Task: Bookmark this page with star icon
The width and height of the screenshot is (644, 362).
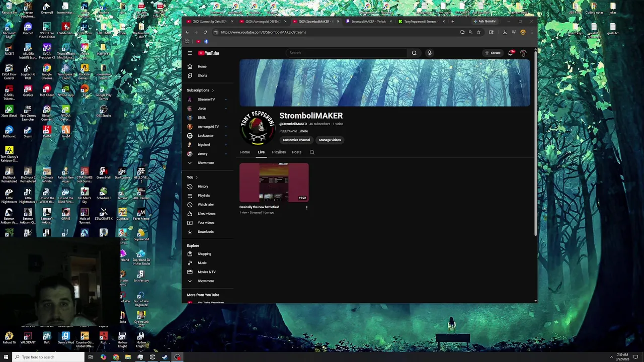Action: pos(478,32)
